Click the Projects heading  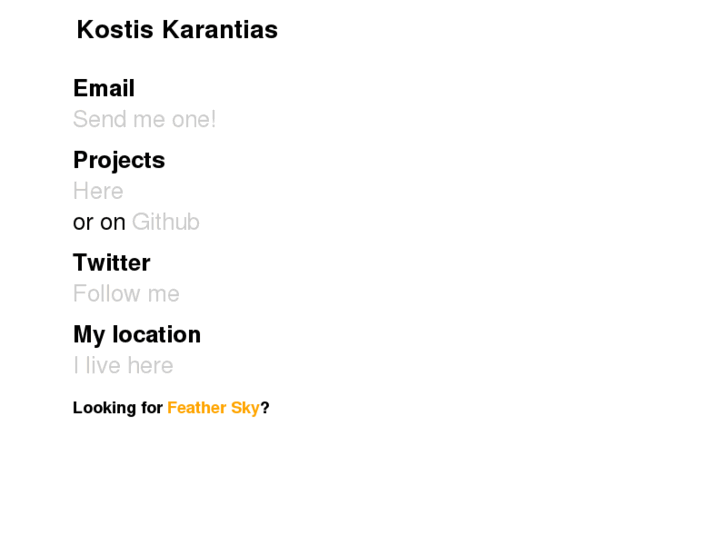119,161
